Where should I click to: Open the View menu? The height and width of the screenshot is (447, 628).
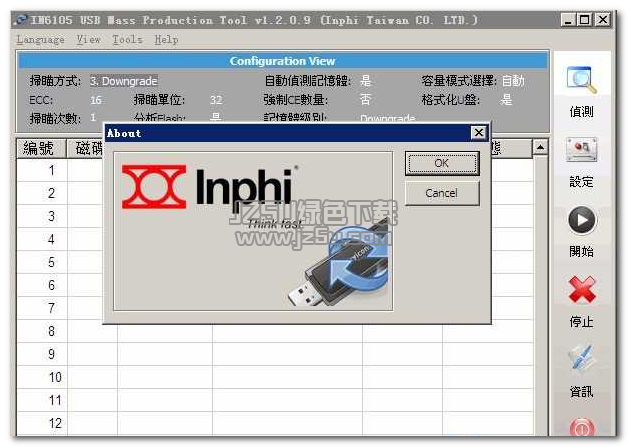point(89,40)
